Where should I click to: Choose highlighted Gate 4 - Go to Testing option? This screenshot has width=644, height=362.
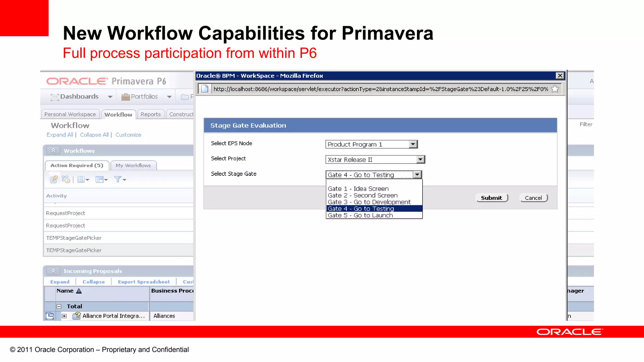point(374,208)
